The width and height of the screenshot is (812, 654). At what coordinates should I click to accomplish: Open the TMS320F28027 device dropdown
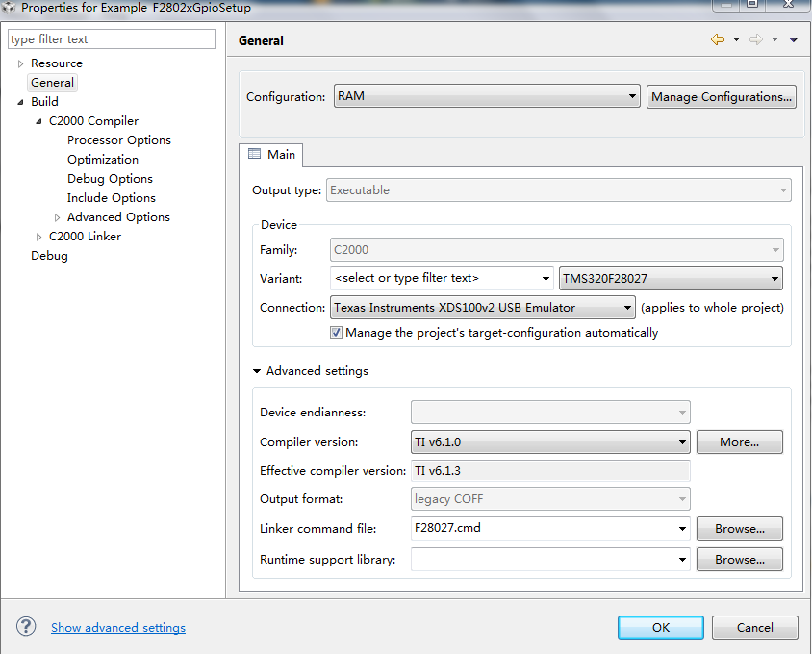tap(671, 279)
